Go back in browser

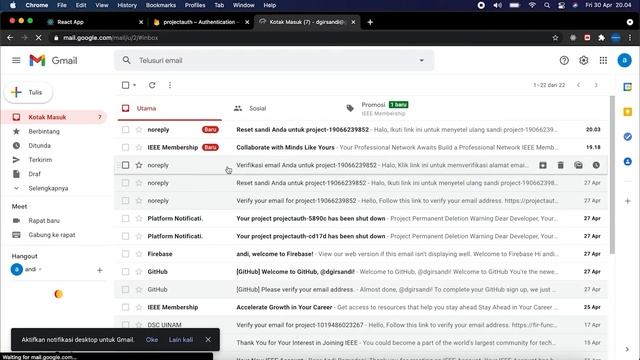[x=10, y=38]
